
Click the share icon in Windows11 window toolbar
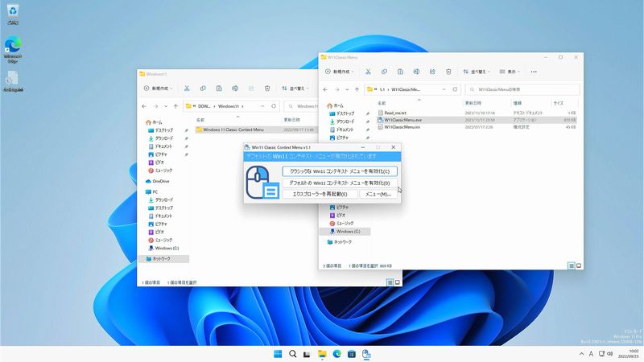250,88
